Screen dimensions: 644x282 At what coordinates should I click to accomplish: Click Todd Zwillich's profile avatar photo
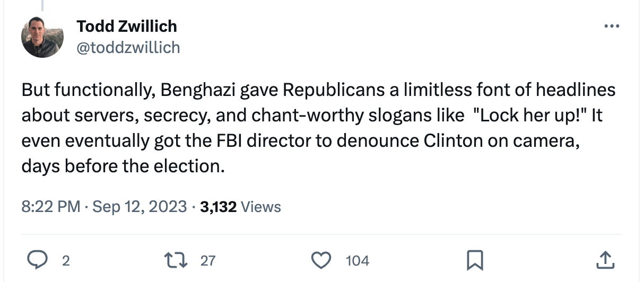(x=42, y=37)
